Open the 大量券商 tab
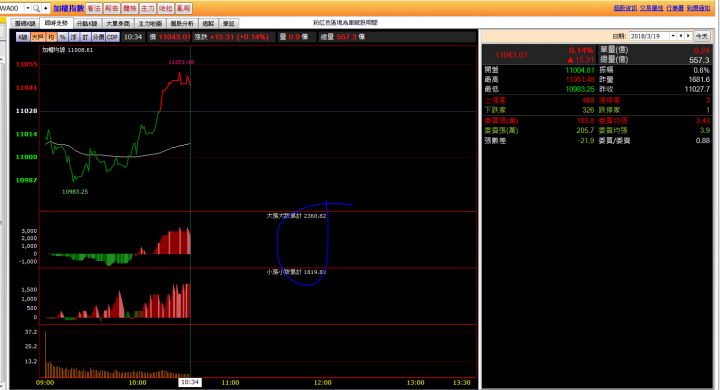 click(x=118, y=23)
